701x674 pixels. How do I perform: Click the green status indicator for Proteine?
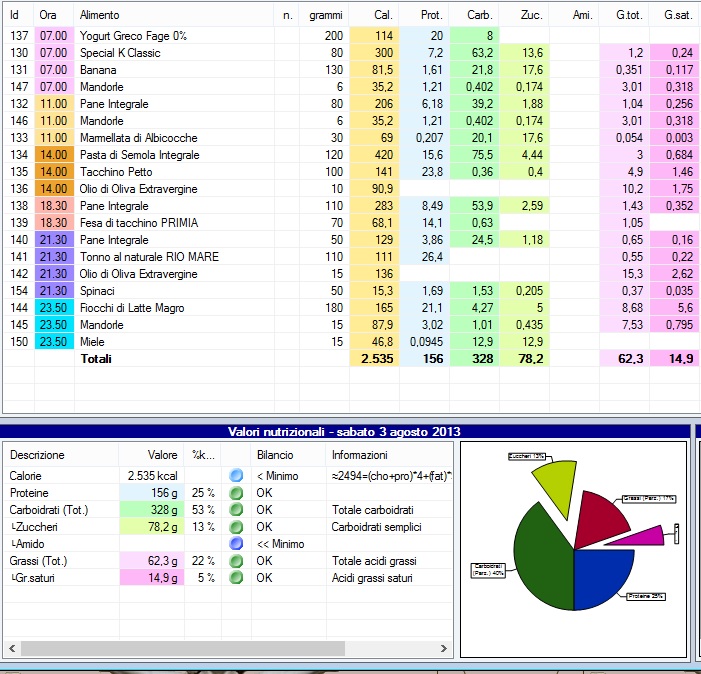pos(236,493)
